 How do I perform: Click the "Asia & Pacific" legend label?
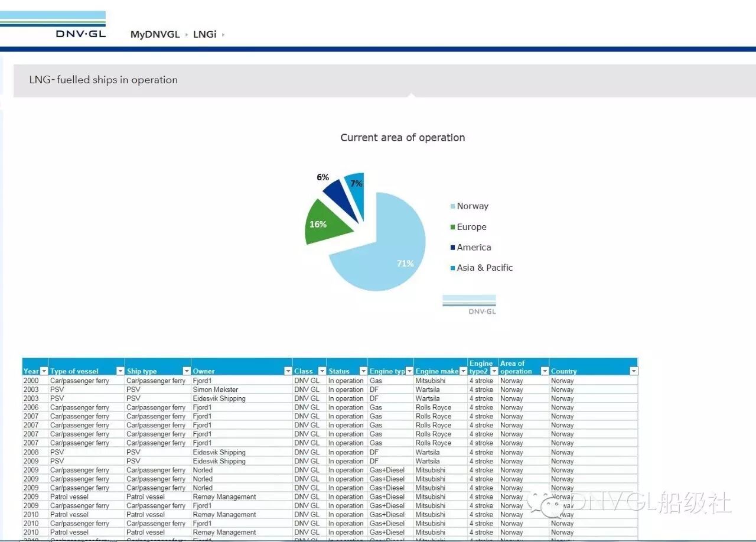pos(485,268)
